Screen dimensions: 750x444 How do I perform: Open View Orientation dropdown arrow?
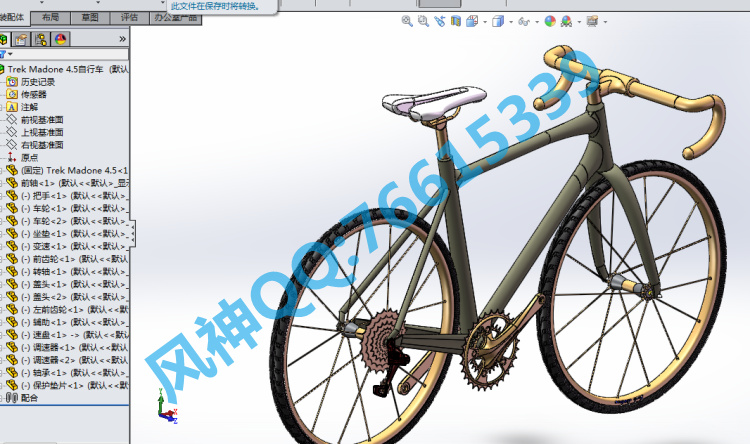485,22
